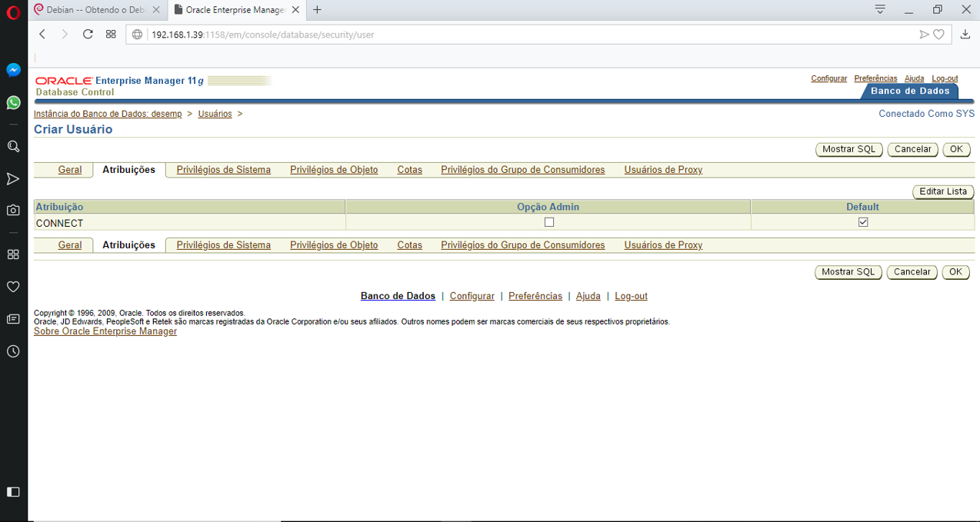Open the flow send icon in sidebar

pos(13,178)
